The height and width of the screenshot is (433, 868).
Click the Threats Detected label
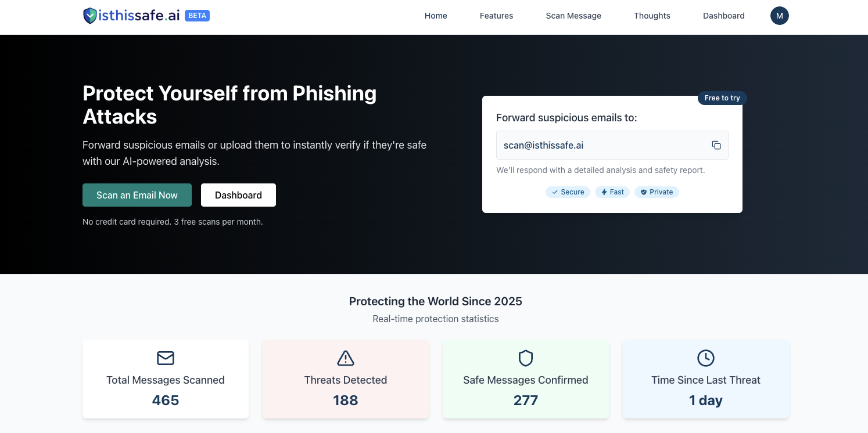pos(346,380)
